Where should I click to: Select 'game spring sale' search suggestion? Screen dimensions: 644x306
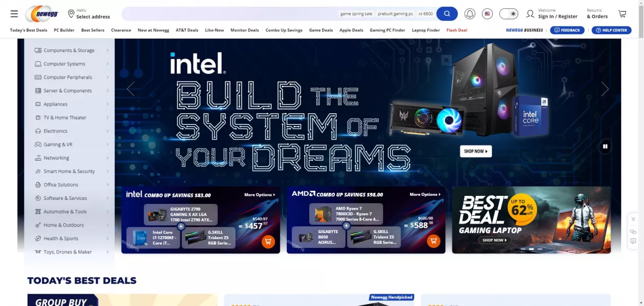pos(356,14)
